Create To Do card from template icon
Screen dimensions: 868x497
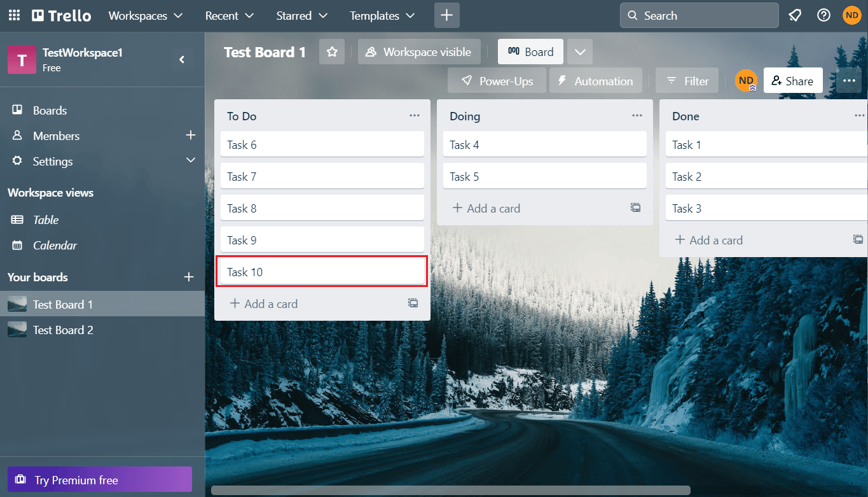click(x=413, y=304)
